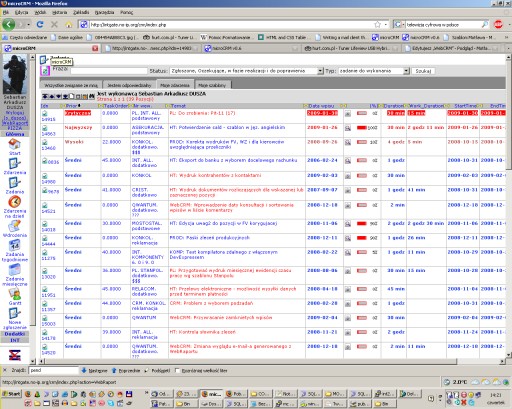Click the blank document icon in list toolbar
This screenshot has height=409, width=512.
coord(72,96)
